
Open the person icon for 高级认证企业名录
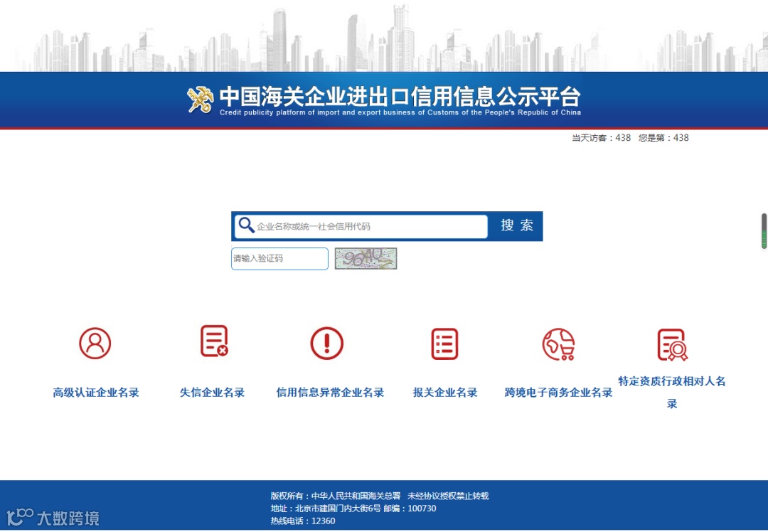(95, 344)
